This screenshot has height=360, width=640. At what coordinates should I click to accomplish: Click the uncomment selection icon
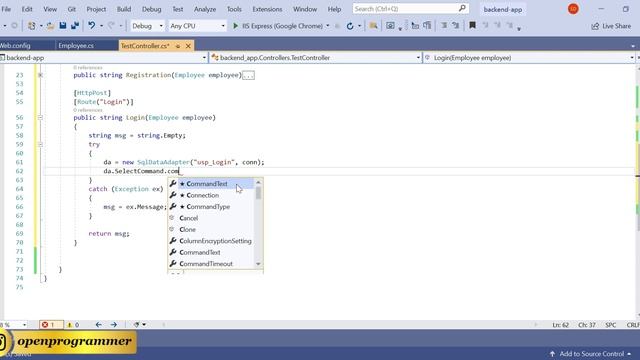click(x=456, y=26)
